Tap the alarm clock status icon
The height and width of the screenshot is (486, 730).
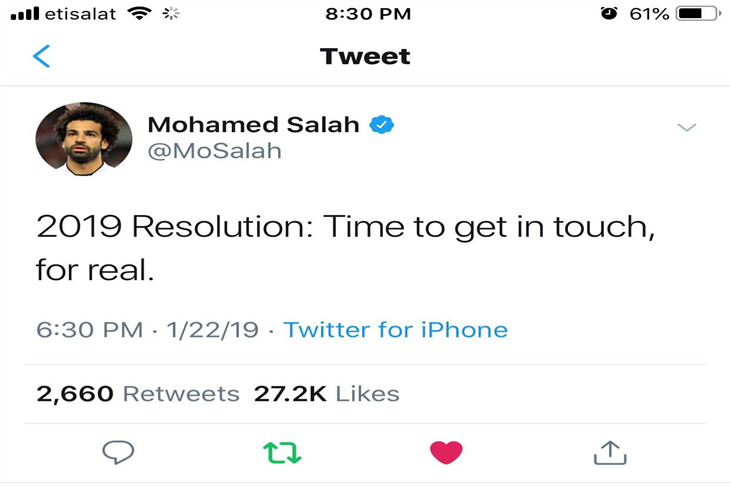609,14
